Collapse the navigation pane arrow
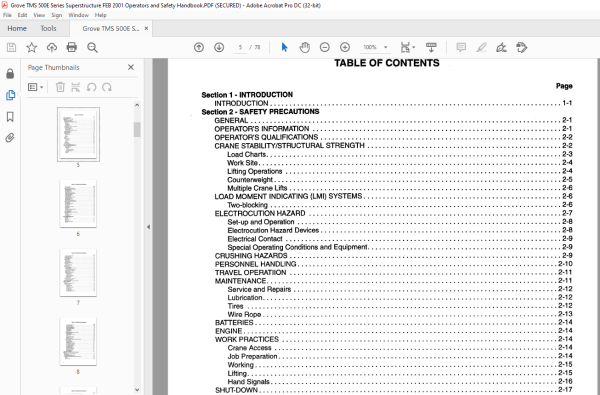 (148, 227)
